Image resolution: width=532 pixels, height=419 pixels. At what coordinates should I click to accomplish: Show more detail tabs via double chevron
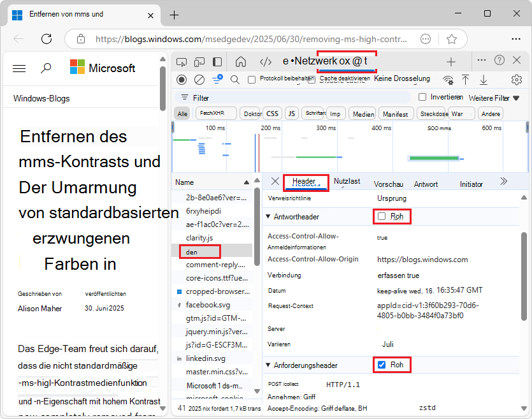[504, 182]
